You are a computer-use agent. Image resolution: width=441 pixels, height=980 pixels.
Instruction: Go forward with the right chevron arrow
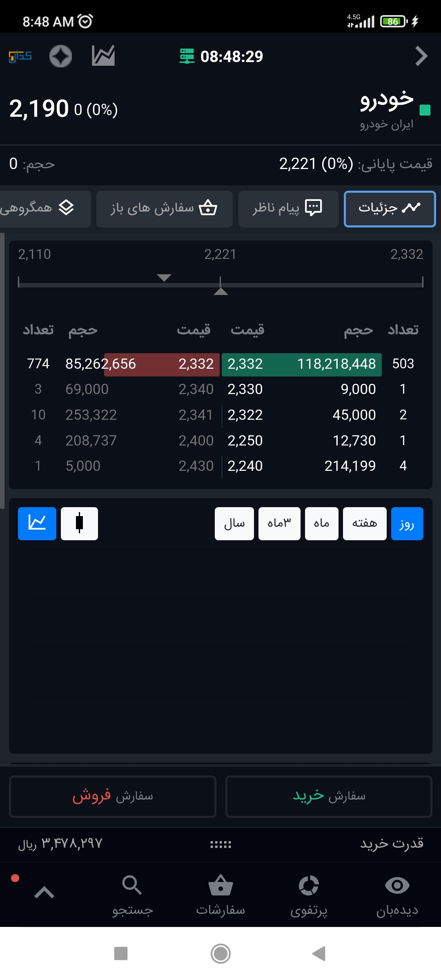pos(421,56)
